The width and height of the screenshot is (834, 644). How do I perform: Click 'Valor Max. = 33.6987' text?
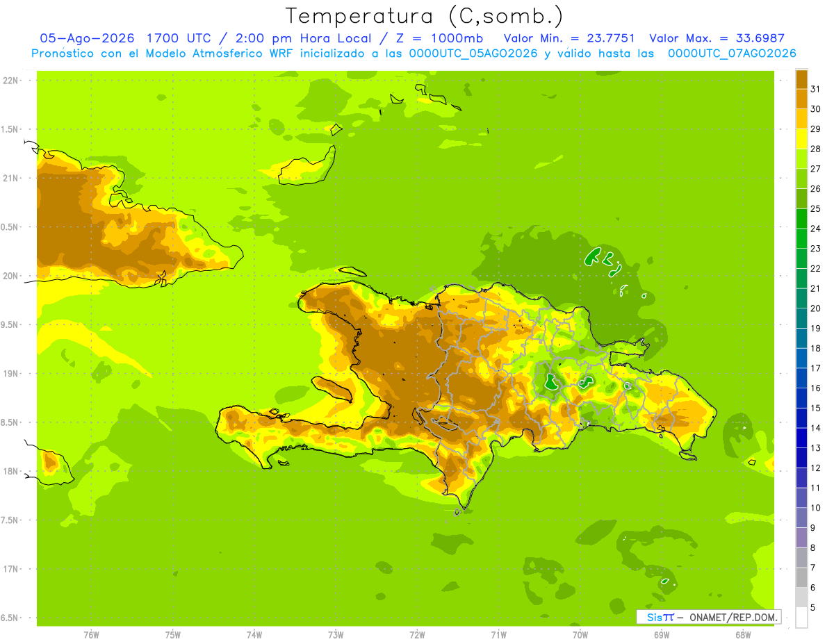[717, 38]
